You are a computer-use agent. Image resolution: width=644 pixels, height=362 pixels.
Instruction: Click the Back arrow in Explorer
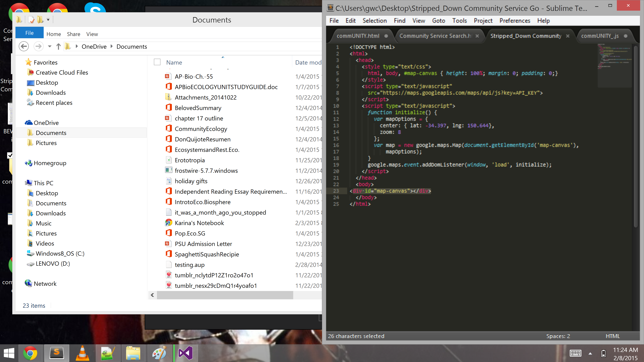coord(24,46)
